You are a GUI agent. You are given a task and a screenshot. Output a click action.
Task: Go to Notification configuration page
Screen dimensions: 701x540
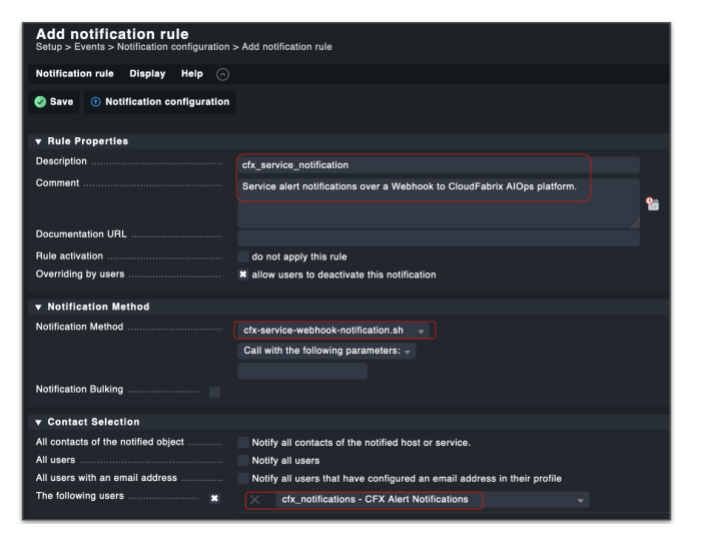pos(160,102)
